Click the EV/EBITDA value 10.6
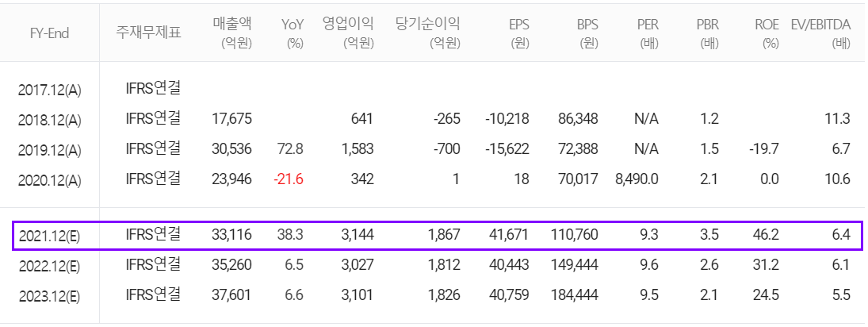Screen dimensions: 868x327 (x=838, y=179)
